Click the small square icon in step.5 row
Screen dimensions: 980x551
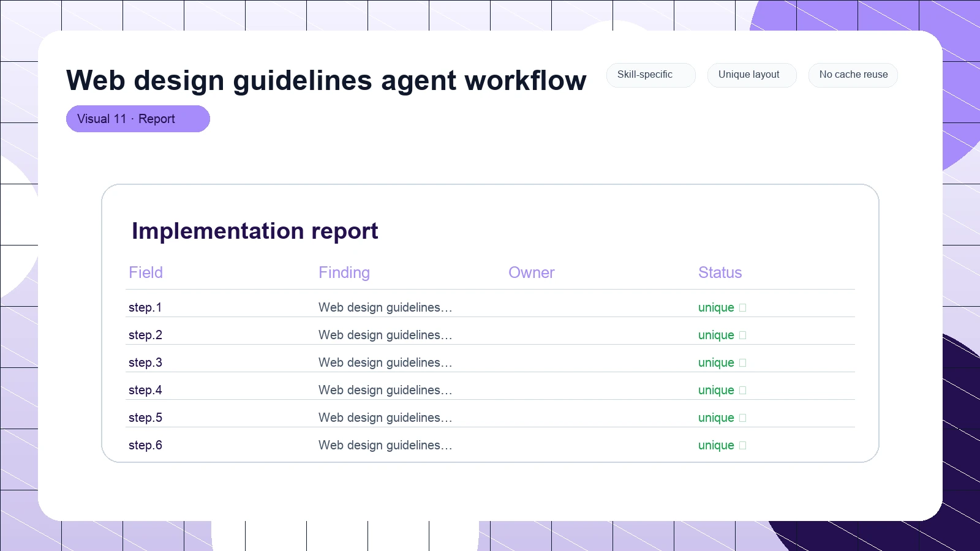coord(743,418)
